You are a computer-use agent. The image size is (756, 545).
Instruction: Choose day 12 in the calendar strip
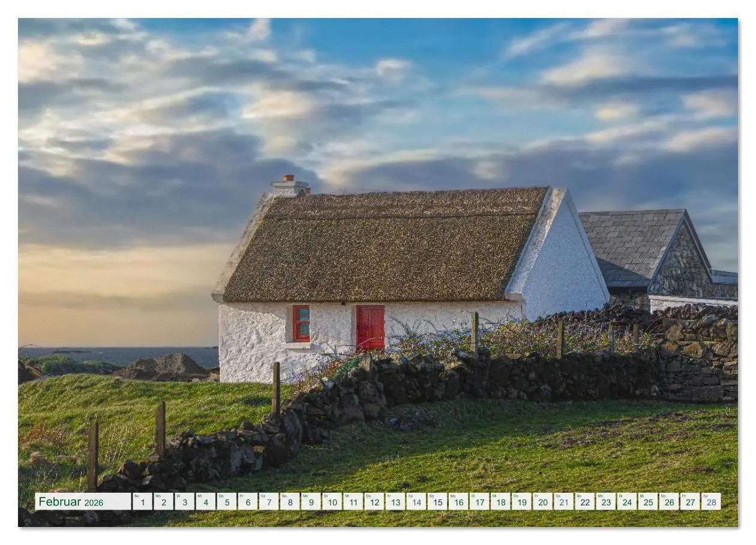click(374, 502)
